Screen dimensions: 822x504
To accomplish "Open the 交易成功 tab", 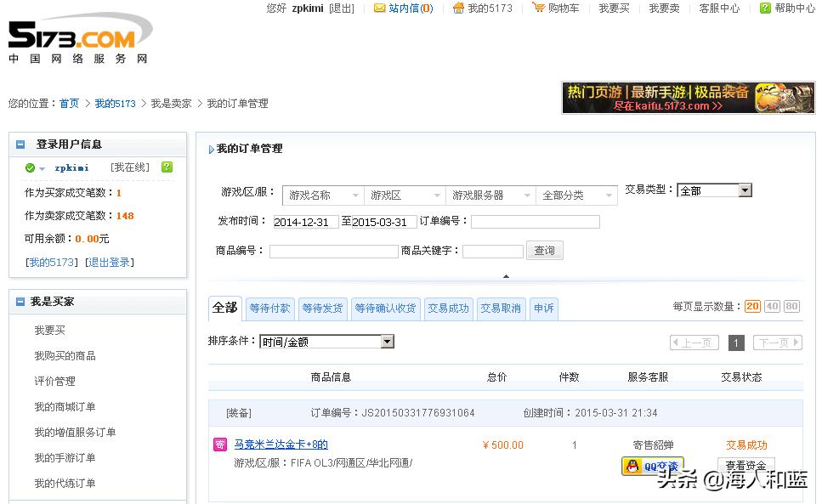I will 448,309.
